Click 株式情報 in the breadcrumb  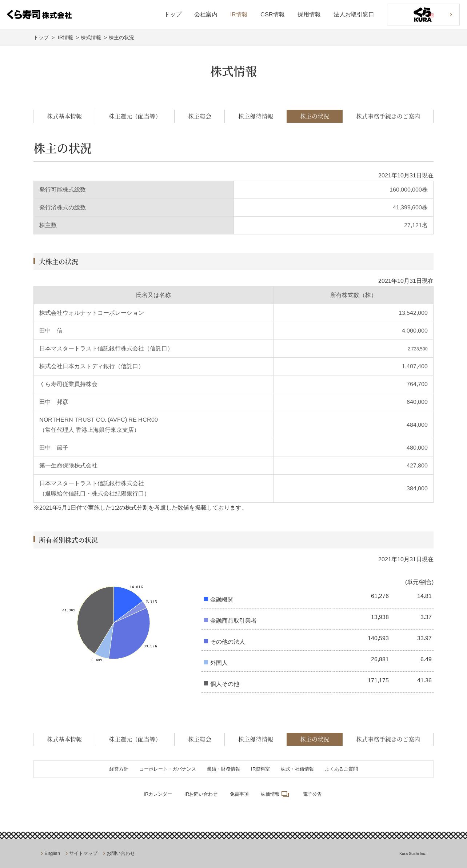click(x=91, y=37)
